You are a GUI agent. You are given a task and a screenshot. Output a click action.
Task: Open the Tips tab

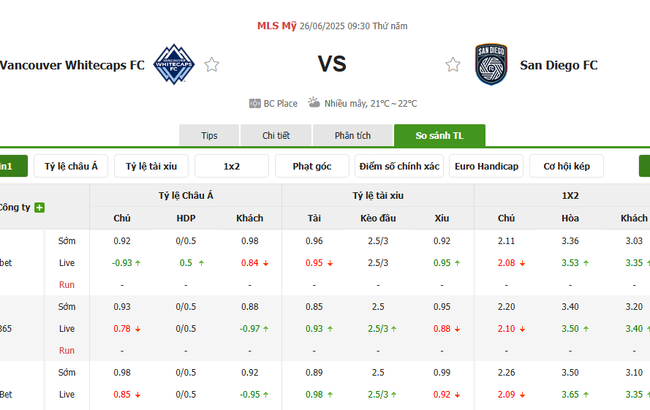[x=209, y=136]
